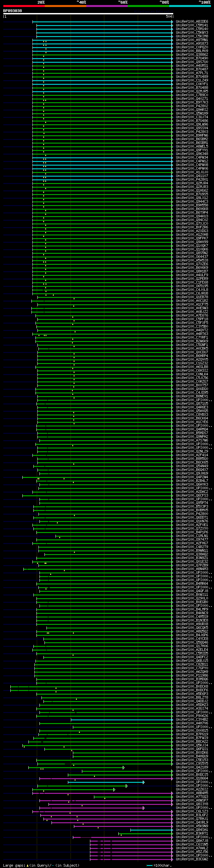Select hit UniRef100_Q2MJR5

coord(192,91)
